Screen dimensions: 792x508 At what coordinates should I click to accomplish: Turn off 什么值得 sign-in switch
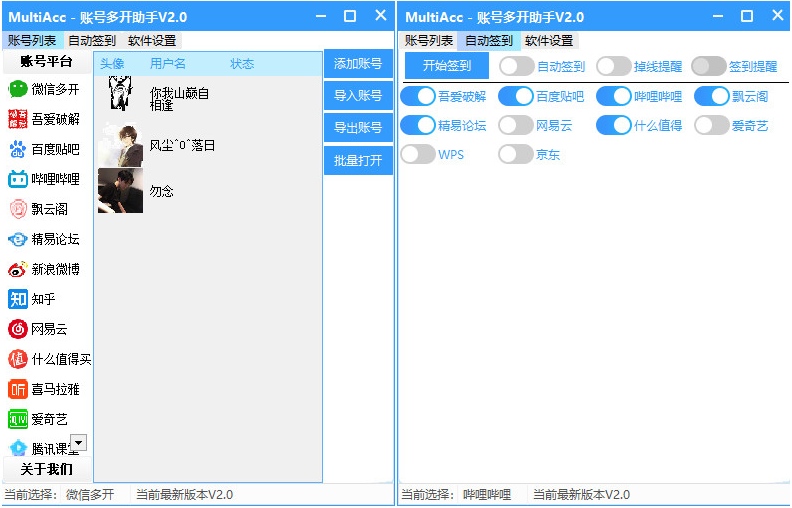pos(614,125)
